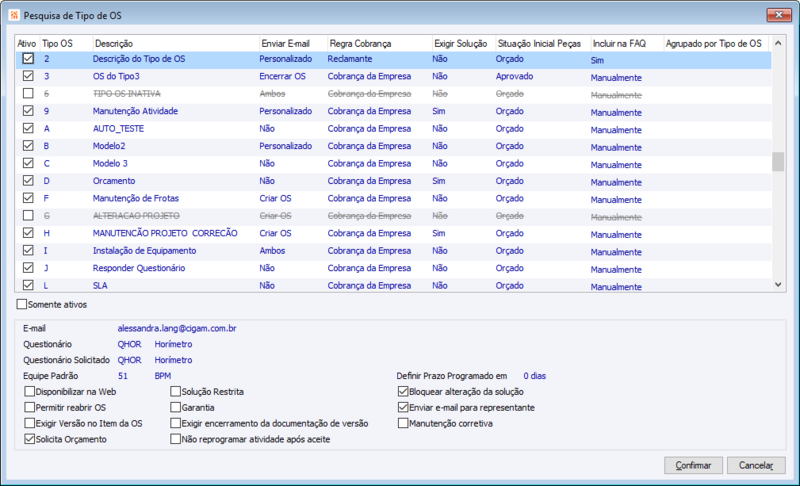Click the Cancelar button
The image size is (800, 486).
tap(756, 465)
